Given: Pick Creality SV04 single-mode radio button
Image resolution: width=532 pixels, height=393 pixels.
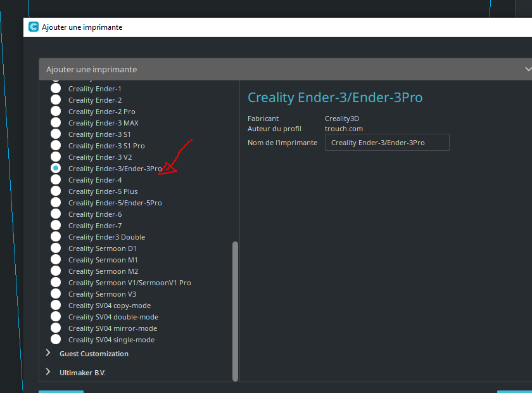Looking at the screenshot, I should [56, 339].
